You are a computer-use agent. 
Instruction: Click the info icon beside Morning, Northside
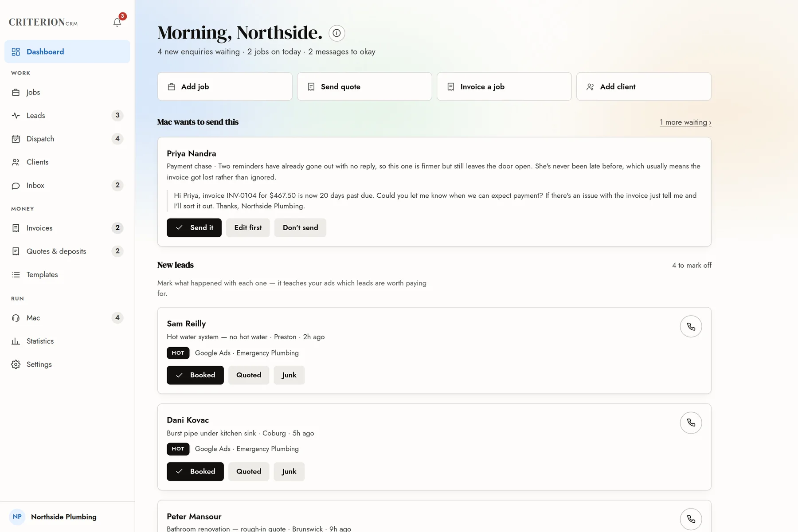click(x=337, y=33)
